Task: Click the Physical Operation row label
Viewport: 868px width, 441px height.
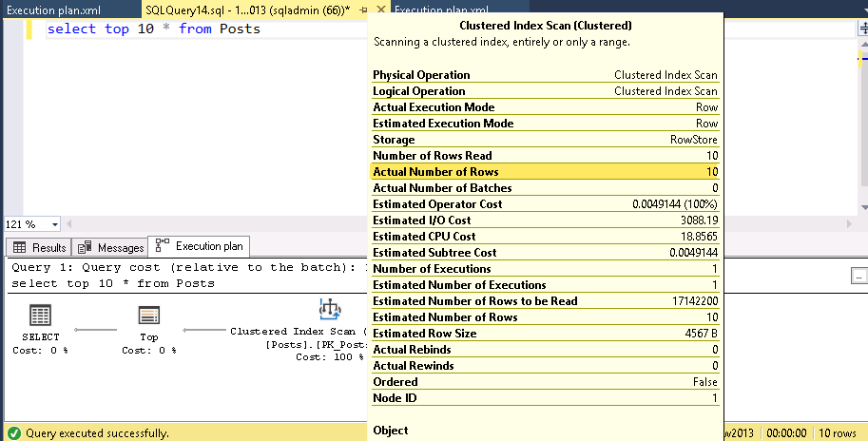Action: click(421, 75)
